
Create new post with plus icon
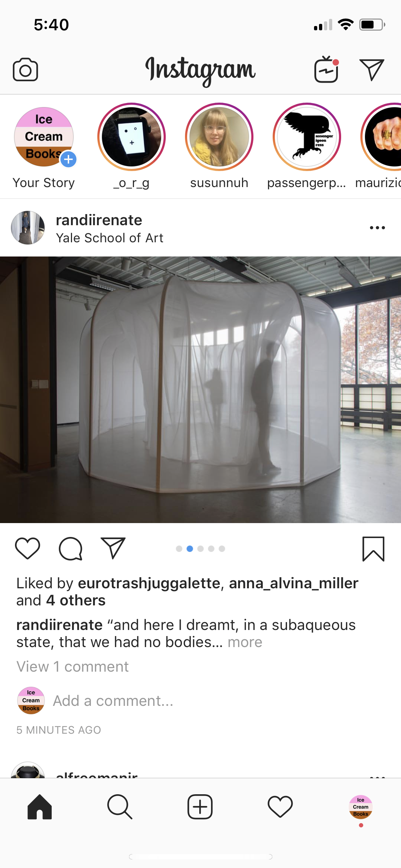coord(200,807)
